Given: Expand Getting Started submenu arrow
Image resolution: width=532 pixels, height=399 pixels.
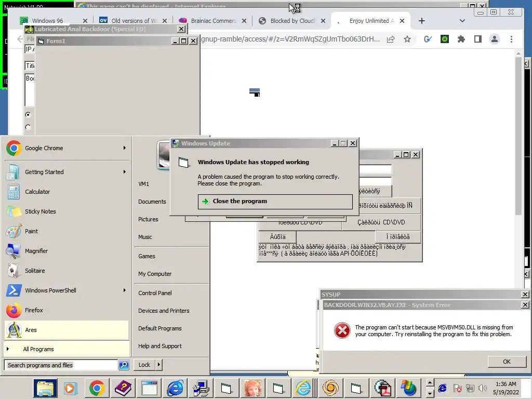Looking at the screenshot, I should point(125,172).
